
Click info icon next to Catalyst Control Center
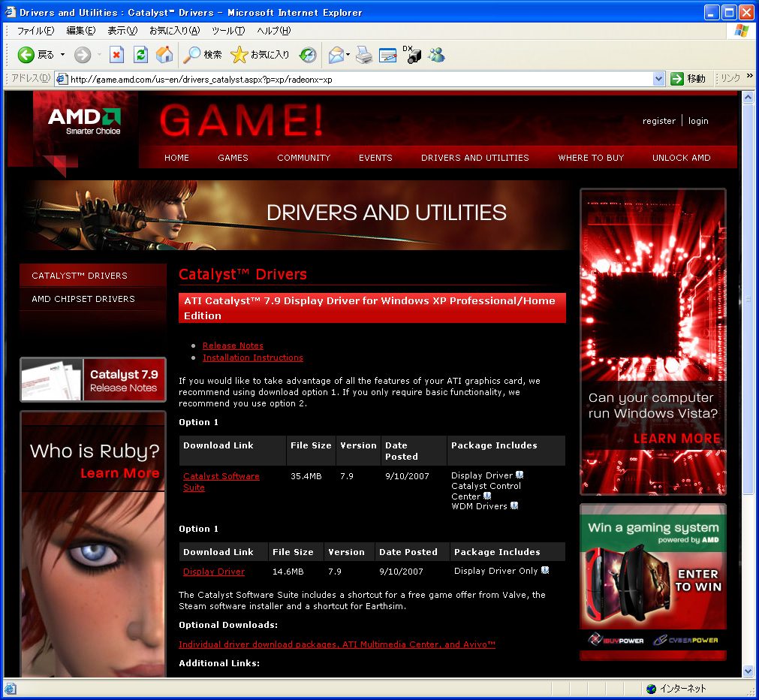pyautogui.click(x=487, y=496)
